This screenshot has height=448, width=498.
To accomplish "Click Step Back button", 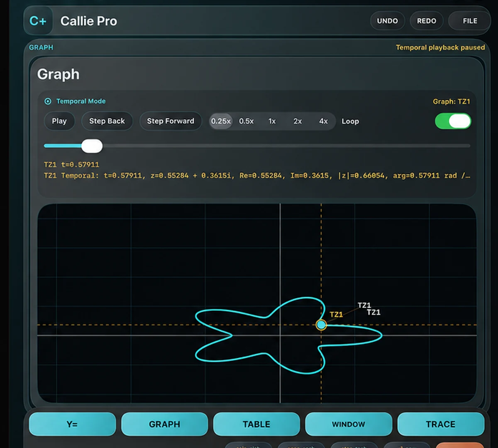I will point(107,121).
